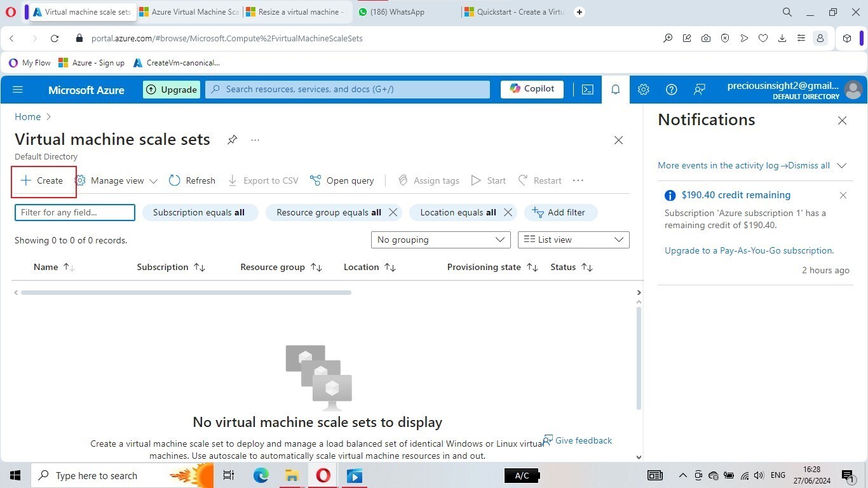
Task: Open the No grouping dropdown
Action: (x=440, y=240)
